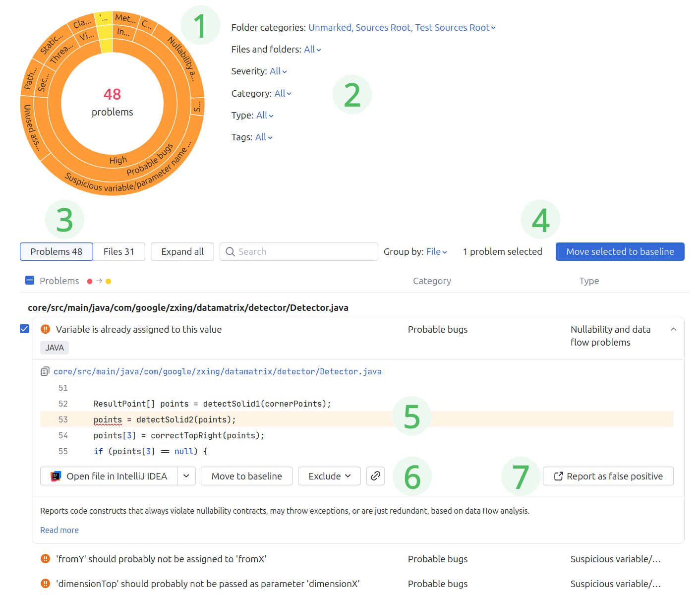The height and width of the screenshot is (595, 700).
Task: Collapse the expanded problem details chevron
Action: coord(673,330)
